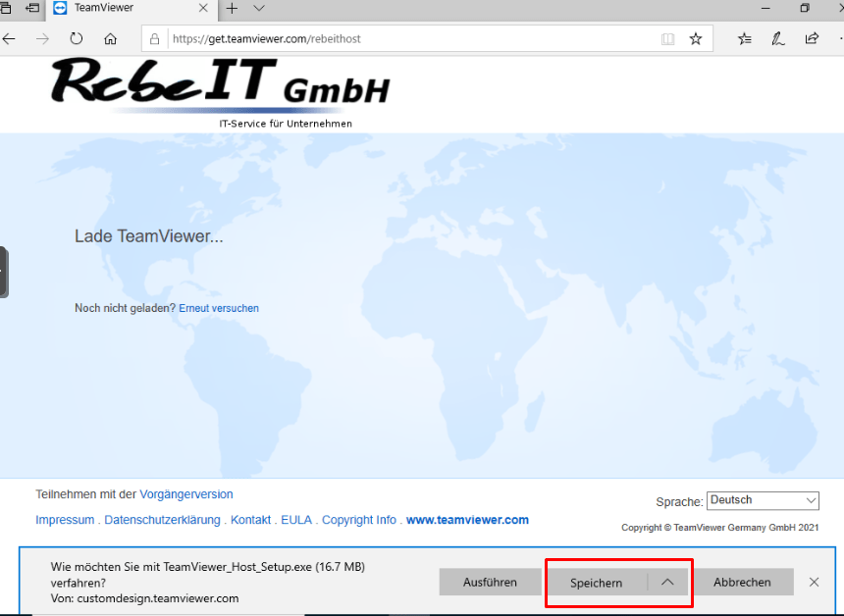Open the favorites hub icon
The image size is (844, 616).
[x=745, y=38]
